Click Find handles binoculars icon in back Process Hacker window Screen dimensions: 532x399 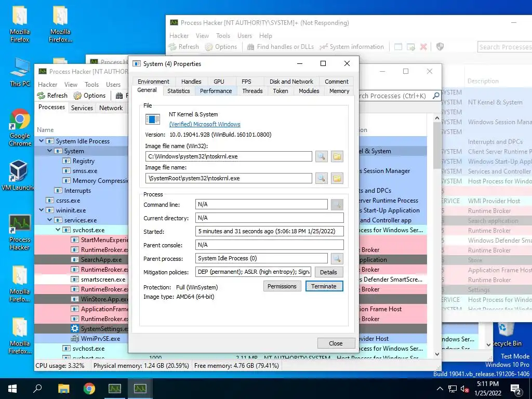[x=250, y=47]
